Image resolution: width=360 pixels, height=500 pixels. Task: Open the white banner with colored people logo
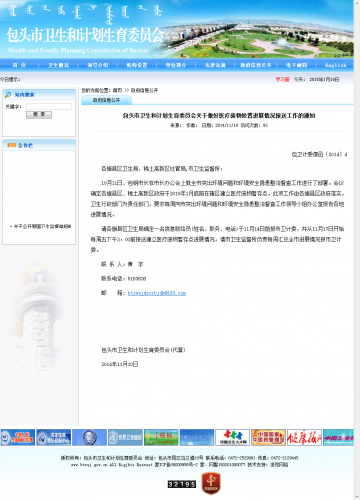[232, 437]
